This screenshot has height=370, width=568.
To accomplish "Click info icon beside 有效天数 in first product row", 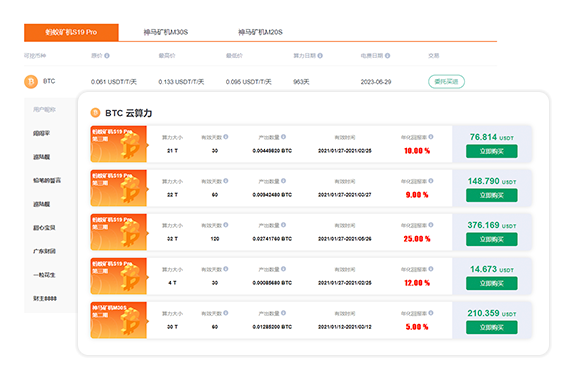I will pos(226,137).
